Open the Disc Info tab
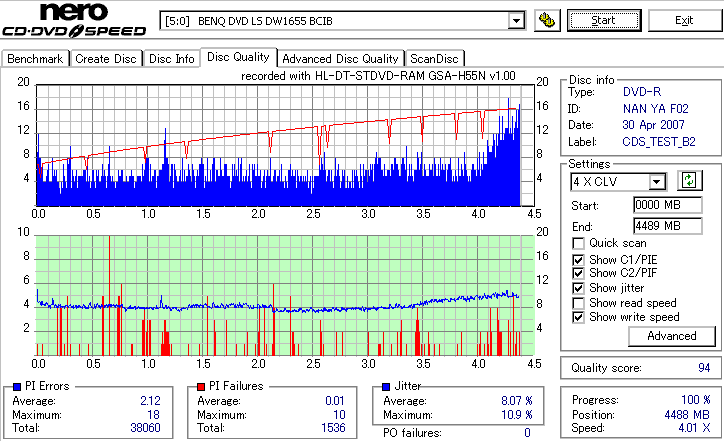724x441 pixels. tap(171, 59)
